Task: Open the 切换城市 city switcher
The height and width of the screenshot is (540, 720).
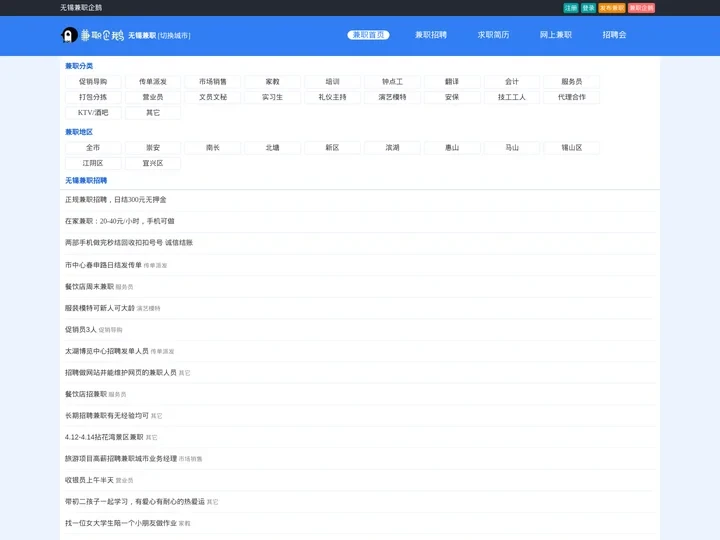Action: (x=174, y=35)
